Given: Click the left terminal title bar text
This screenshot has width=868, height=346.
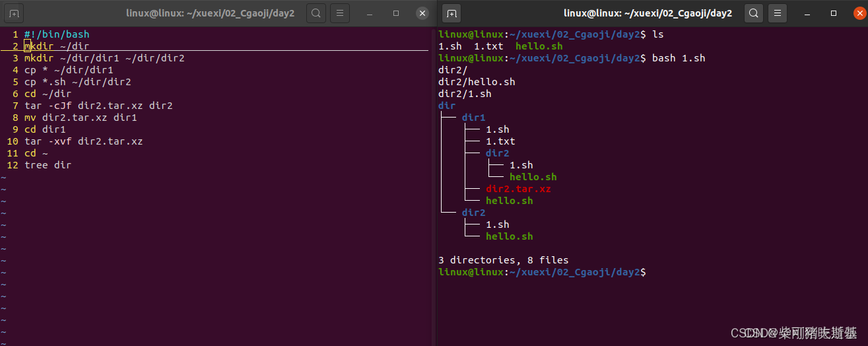Looking at the screenshot, I should pos(210,13).
